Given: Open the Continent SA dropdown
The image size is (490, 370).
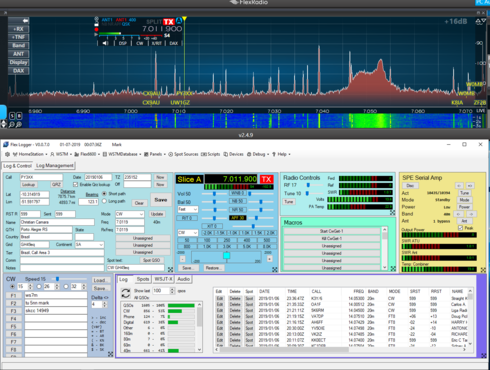Looking at the screenshot, I should tap(89, 245).
